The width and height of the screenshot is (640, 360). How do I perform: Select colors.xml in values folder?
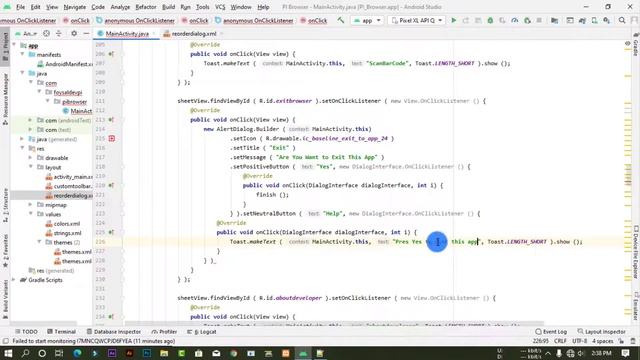pyautogui.click(x=63, y=223)
